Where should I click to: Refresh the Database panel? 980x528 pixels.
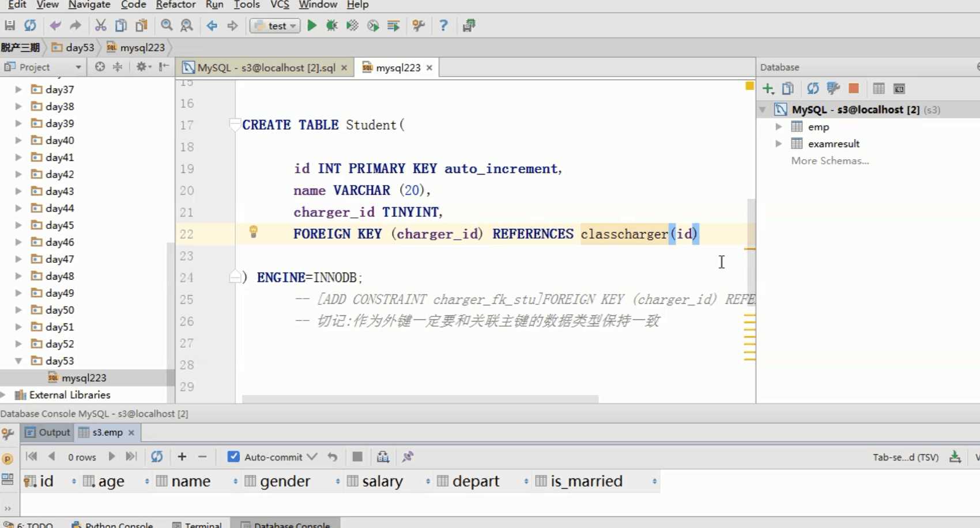point(813,89)
